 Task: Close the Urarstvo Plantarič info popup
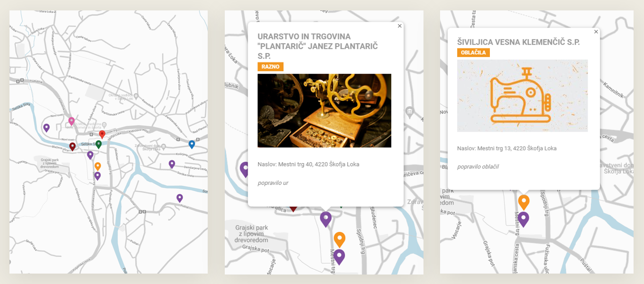pos(400,26)
